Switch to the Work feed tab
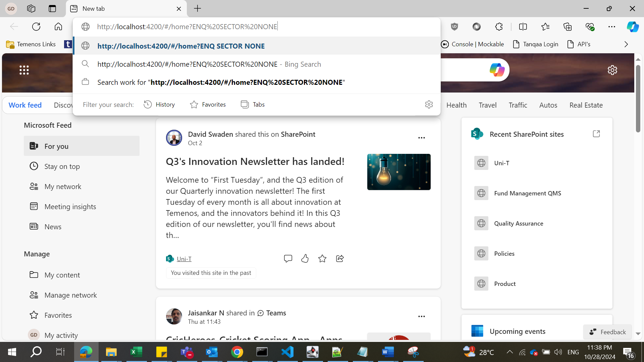The height and width of the screenshot is (362, 644). click(x=25, y=105)
